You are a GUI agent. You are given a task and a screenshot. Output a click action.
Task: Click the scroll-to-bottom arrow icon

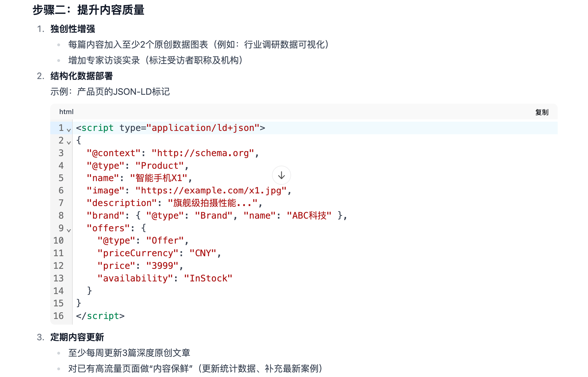(x=281, y=175)
